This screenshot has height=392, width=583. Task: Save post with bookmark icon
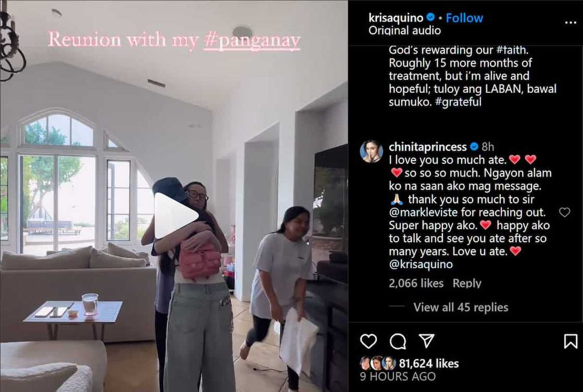(x=571, y=341)
